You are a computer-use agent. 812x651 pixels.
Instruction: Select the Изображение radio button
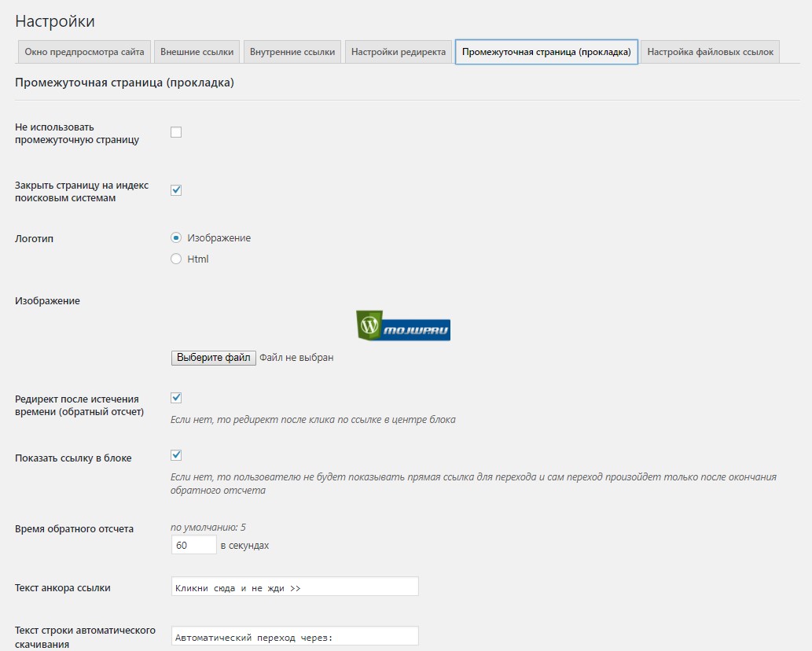click(x=176, y=237)
